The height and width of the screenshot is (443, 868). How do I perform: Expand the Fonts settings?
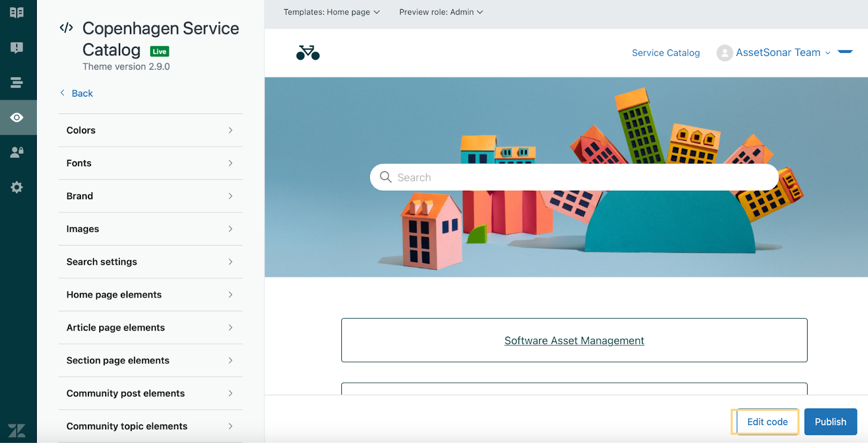pos(150,163)
